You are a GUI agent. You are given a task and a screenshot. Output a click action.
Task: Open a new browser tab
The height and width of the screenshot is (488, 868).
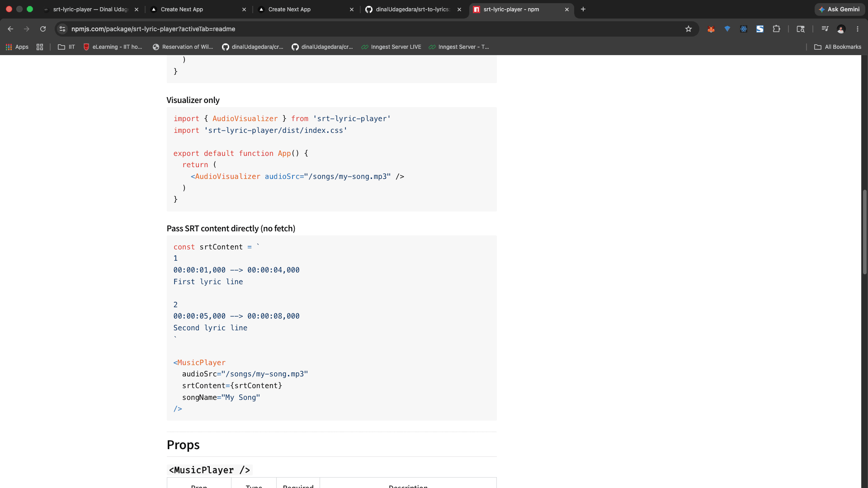(583, 9)
